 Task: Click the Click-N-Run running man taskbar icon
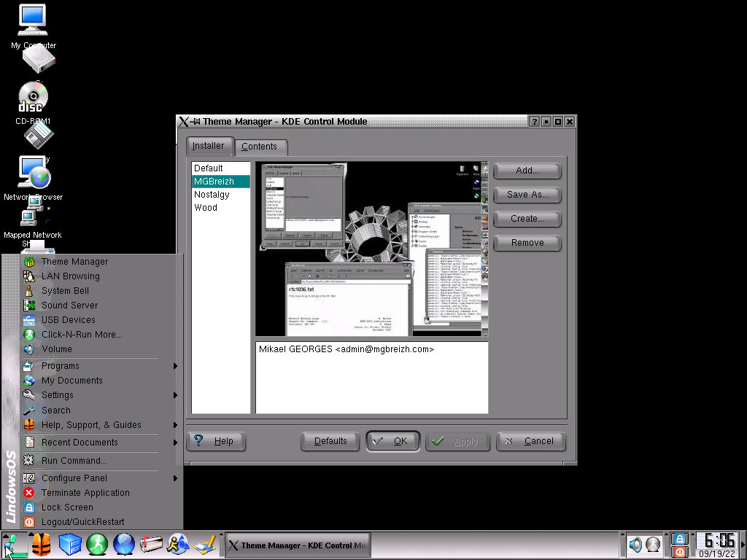tap(96, 544)
